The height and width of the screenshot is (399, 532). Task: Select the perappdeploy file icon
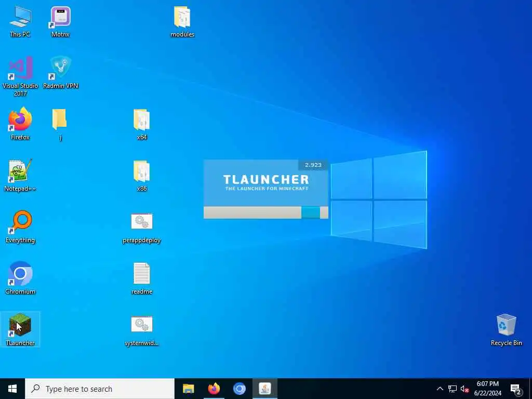[141, 229]
